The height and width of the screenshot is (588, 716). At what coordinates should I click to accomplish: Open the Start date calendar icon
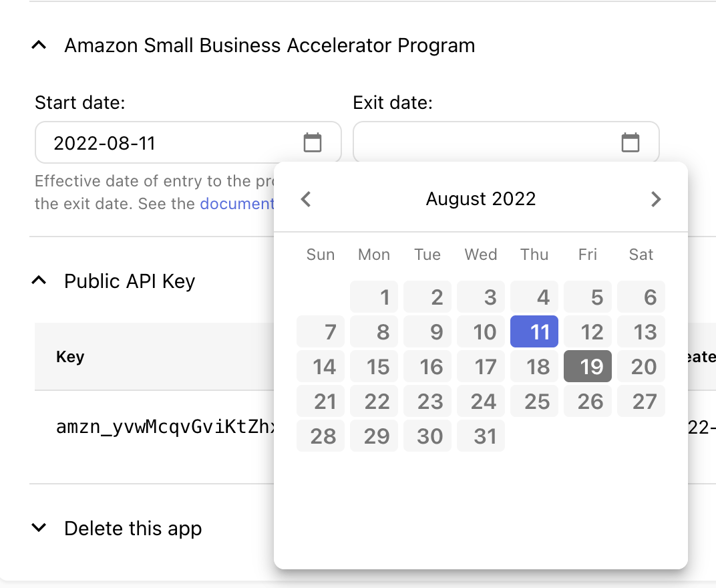pos(313,142)
